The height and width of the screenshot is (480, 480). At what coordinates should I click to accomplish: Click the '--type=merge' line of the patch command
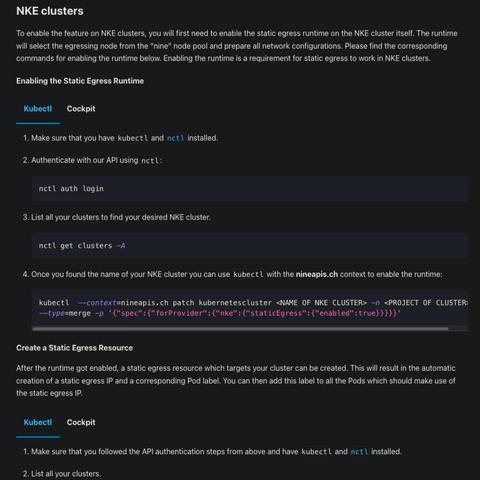220,313
